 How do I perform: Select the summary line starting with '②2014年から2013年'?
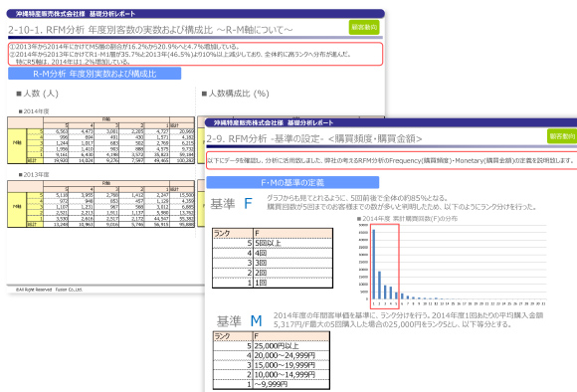180,54
